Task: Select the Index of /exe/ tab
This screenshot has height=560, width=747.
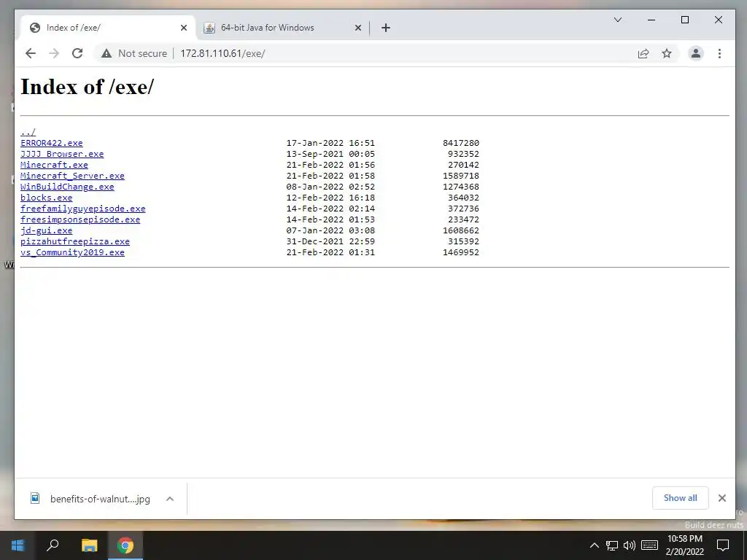Action: [107, 28]
